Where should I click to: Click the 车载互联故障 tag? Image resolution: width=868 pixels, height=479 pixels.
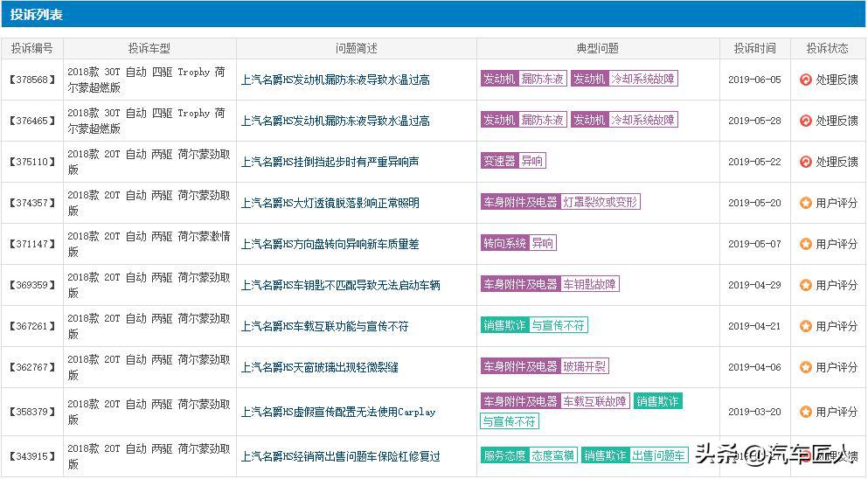[595, 401]
